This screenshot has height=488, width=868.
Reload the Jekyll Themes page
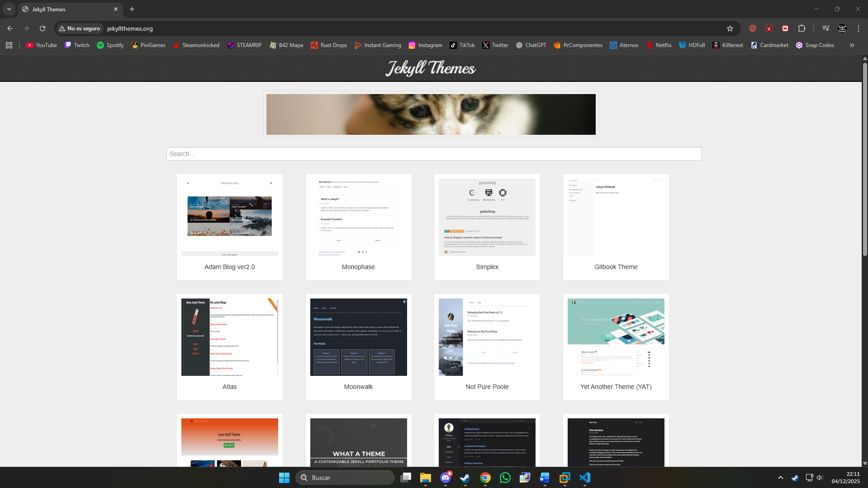tap(43, 28)
